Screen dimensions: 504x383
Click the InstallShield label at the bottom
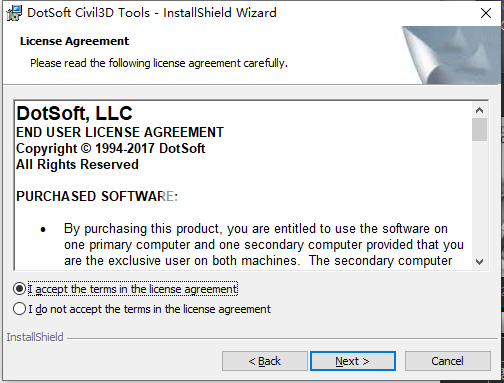tap(35, 337)
